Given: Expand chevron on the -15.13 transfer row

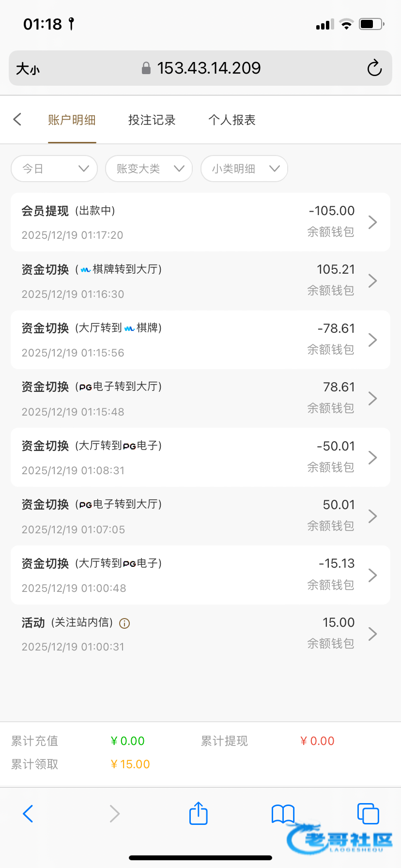Looking at the screenshot, I should [x=372, y=575].
